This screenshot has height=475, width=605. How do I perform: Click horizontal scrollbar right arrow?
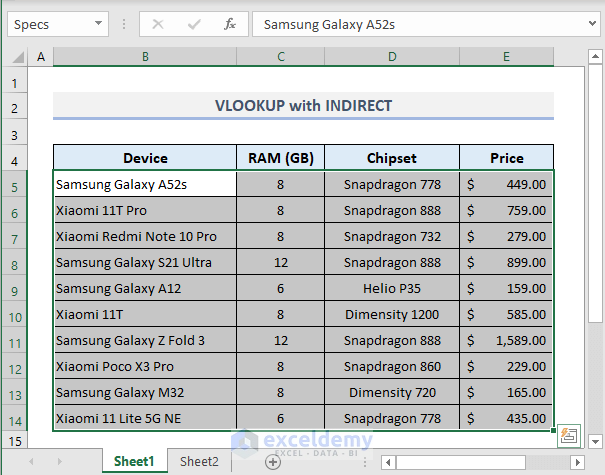(578, 462)
